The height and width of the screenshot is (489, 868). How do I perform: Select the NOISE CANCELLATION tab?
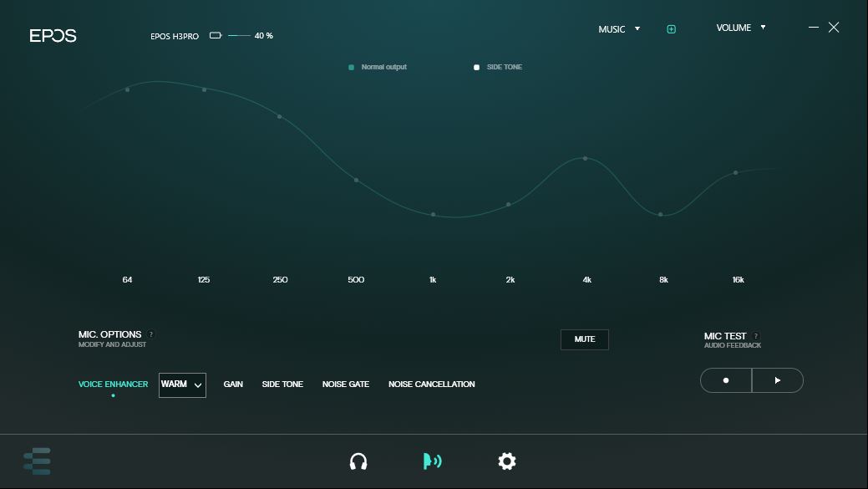431,385
